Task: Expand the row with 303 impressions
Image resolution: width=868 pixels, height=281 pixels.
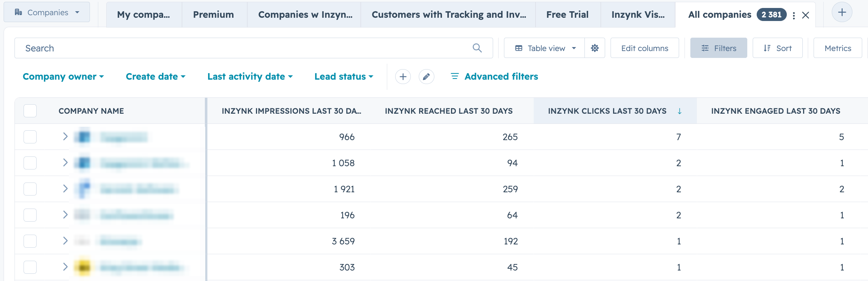Action: (x=65, y=267)
